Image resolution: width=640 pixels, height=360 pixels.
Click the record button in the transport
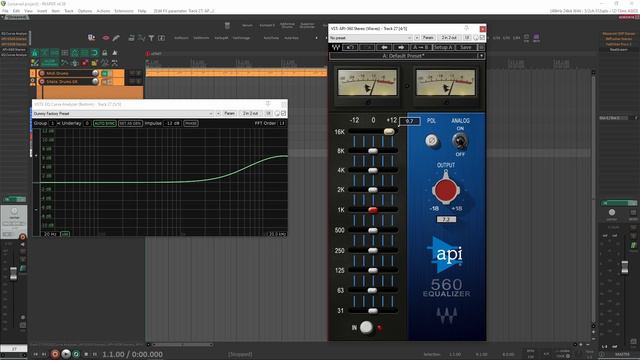(55, 354)
